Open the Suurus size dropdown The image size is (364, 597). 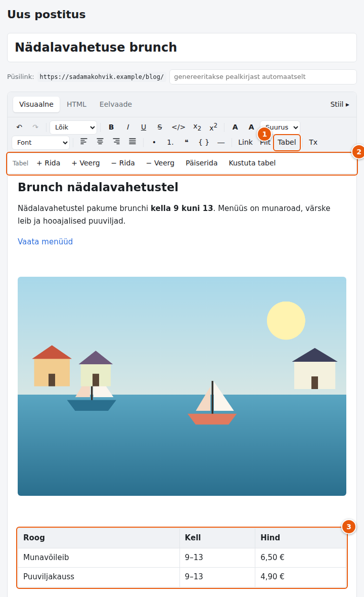click(280, 127)
